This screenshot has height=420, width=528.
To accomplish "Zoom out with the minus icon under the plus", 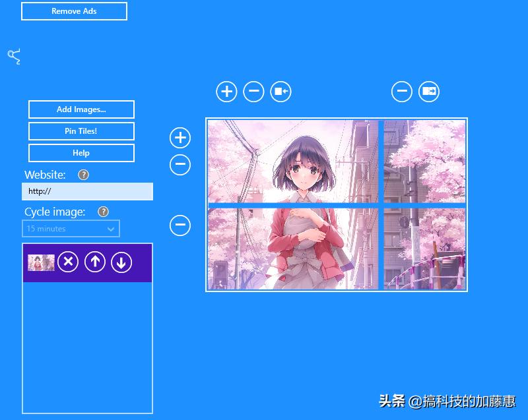I will [x=180, y=164].
